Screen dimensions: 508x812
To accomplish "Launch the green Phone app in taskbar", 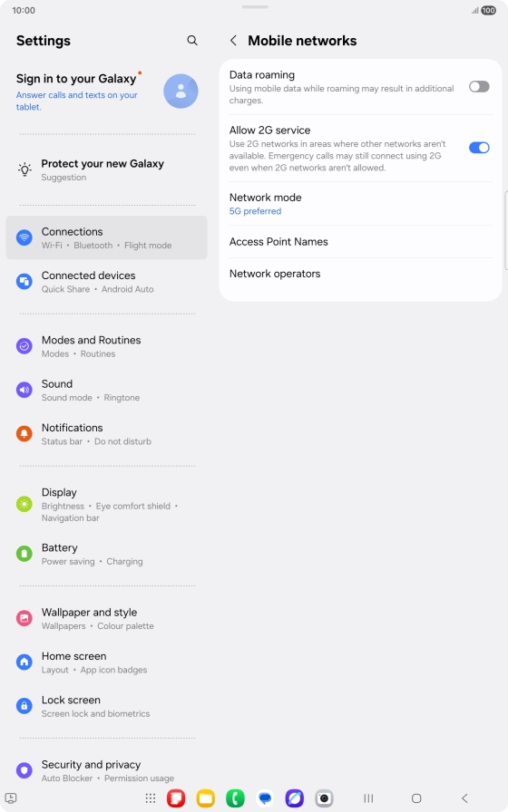I will (x=235, y=798).
